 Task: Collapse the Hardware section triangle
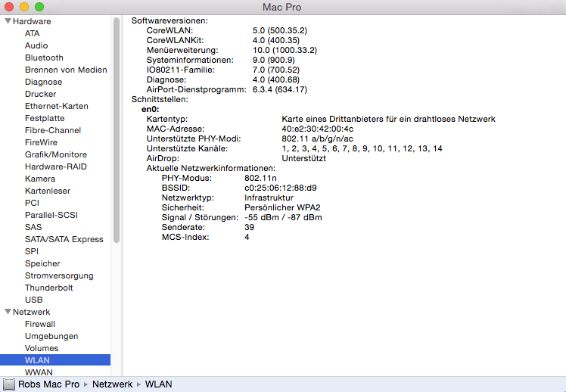pos(8,21)
